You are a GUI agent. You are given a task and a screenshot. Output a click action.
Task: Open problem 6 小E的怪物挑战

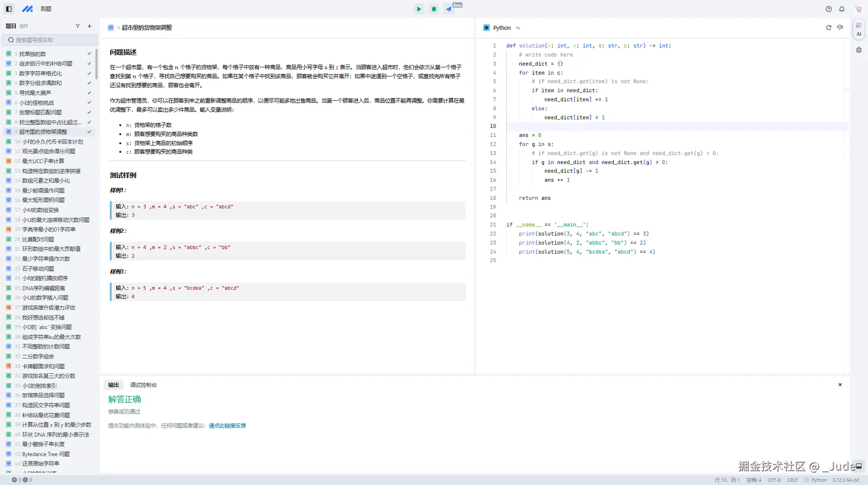(49, 103)
